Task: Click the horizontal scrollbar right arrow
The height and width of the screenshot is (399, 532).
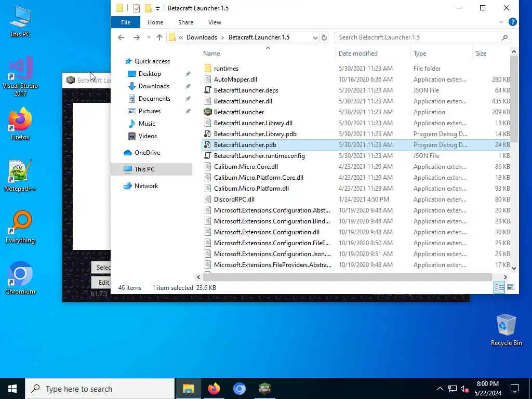Action: 505,277
